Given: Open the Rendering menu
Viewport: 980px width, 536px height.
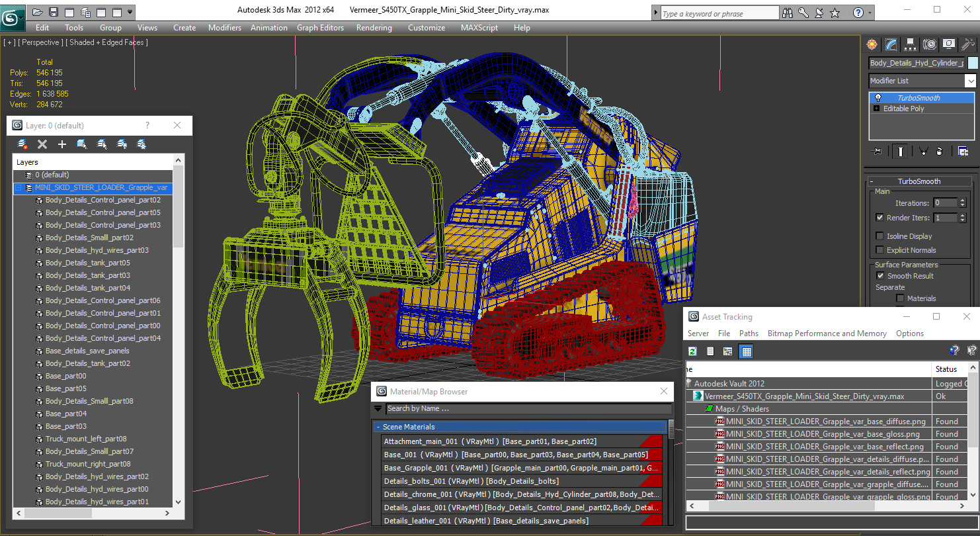Looking at the screenshot, I should [x=374, y=28].
